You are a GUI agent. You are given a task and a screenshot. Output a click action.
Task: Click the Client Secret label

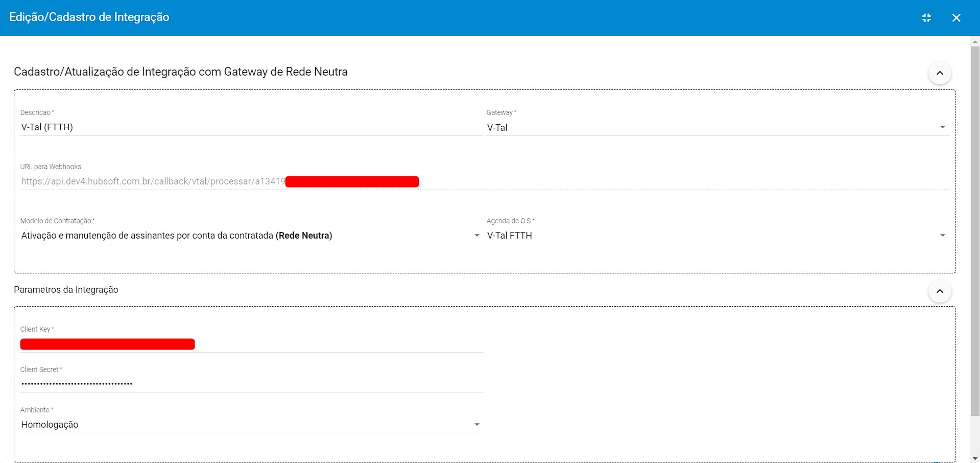[41, 369]
